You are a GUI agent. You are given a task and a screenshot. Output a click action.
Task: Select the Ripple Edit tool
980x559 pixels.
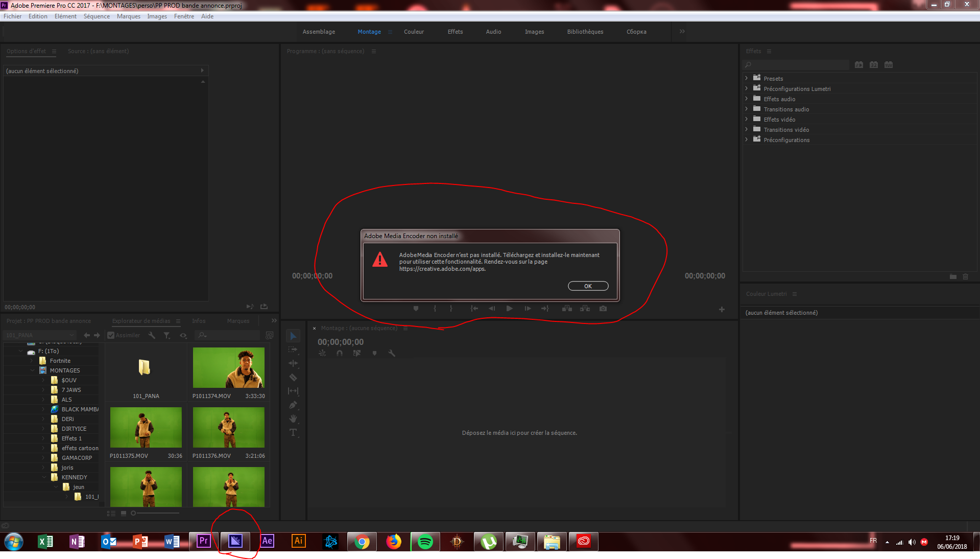(293, 363)
